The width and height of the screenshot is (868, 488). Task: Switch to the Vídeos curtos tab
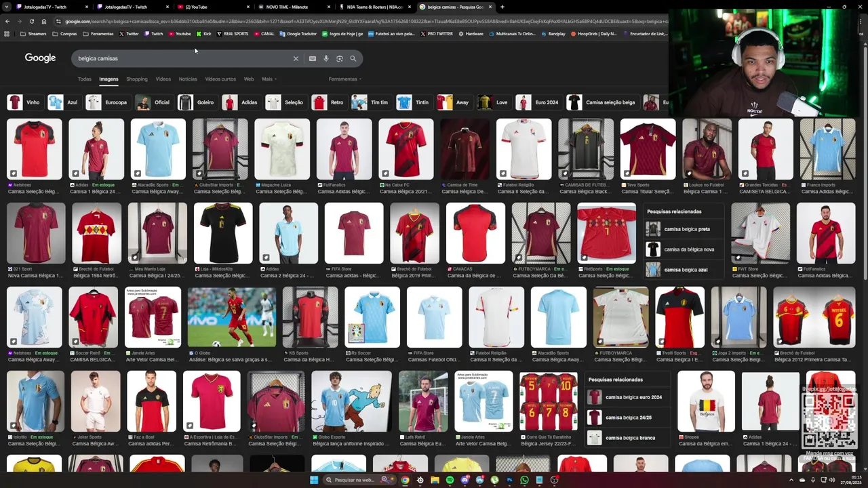coord(220,79)
